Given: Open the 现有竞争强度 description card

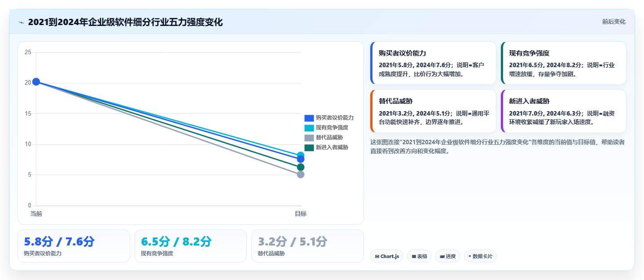Looking at the screenshot, I should click(x=563, y=63).
